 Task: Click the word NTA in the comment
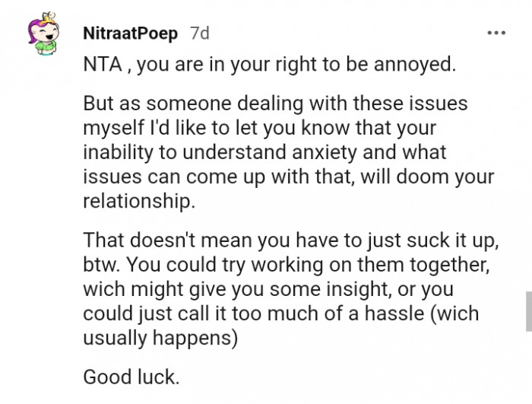pyautogui.click(x=100, y=65)
